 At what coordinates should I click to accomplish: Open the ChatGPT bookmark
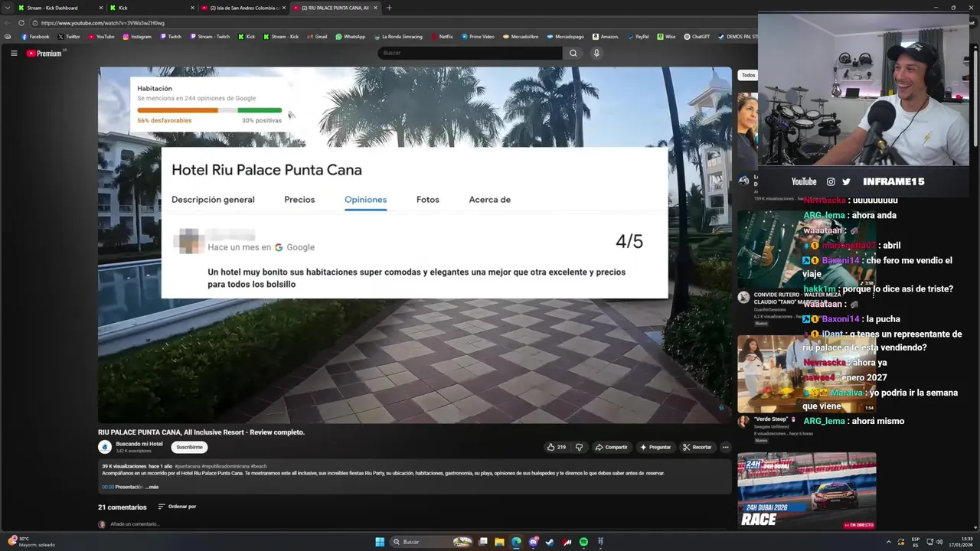click(x=697, y=37)
